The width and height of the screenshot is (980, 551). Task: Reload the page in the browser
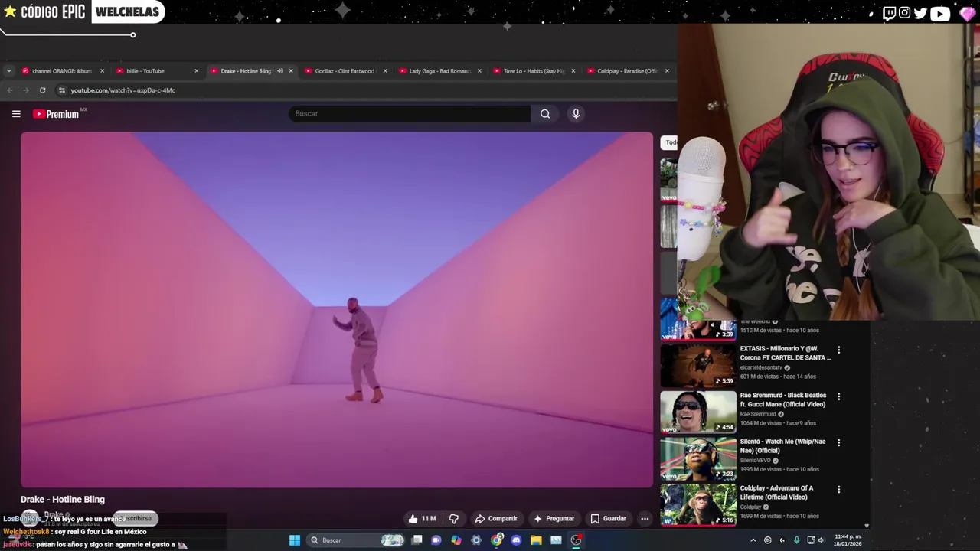click(x=42, y=90)
